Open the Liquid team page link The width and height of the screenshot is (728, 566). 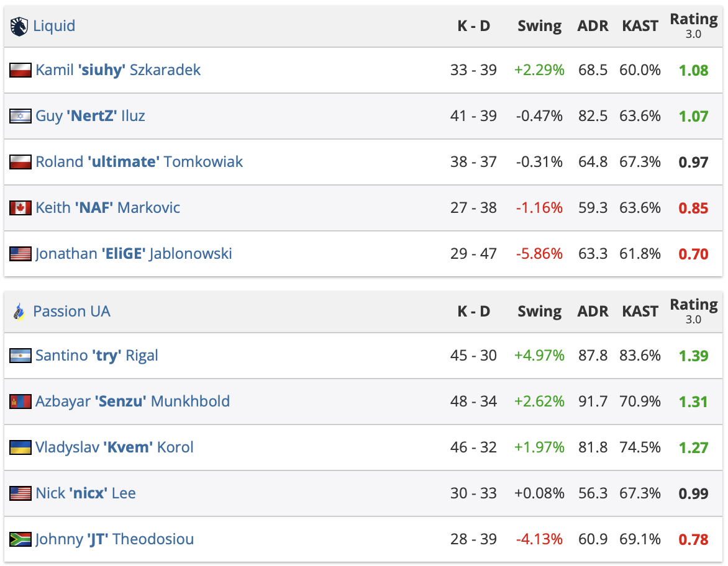tap(54, 26)
